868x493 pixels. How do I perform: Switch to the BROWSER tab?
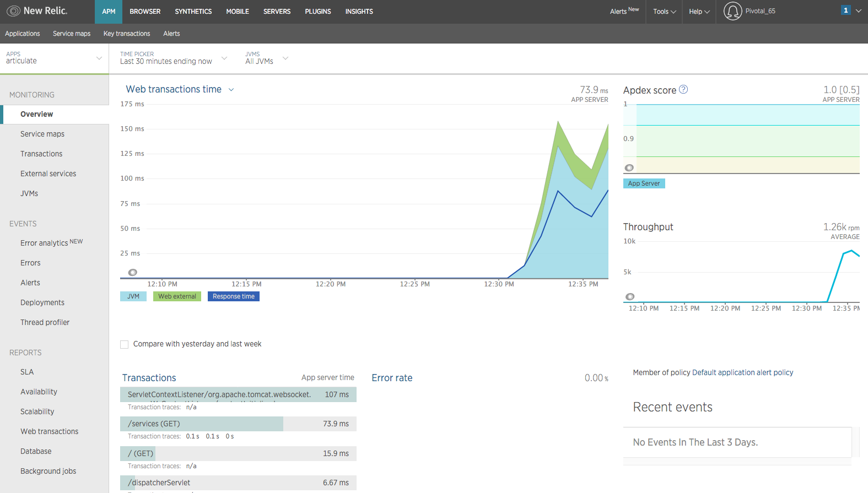(145, 12)
